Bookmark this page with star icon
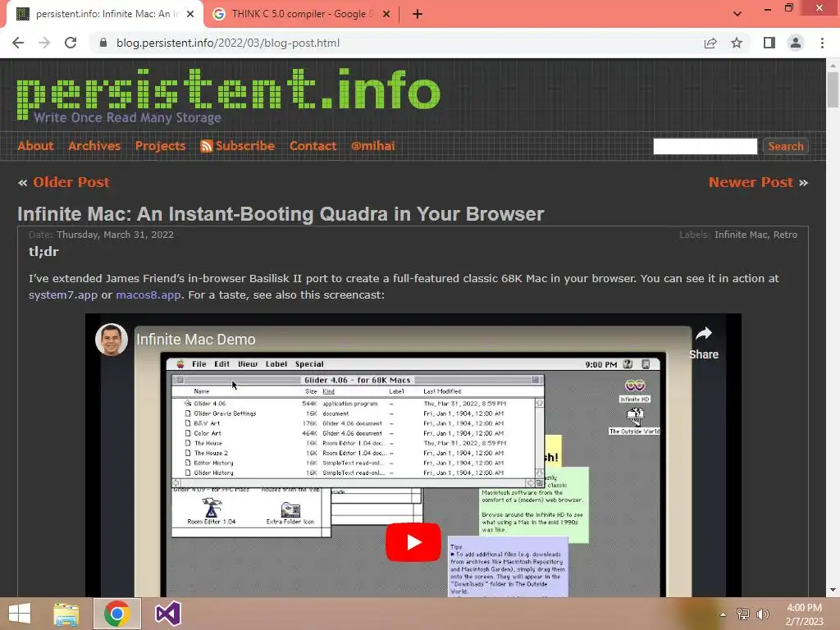 [x=737, y=43]
